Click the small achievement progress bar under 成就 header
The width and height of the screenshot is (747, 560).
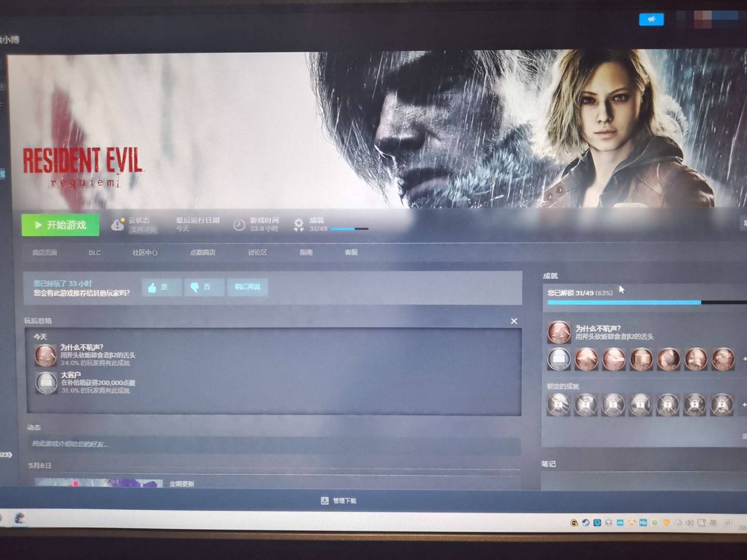[349, 229]
